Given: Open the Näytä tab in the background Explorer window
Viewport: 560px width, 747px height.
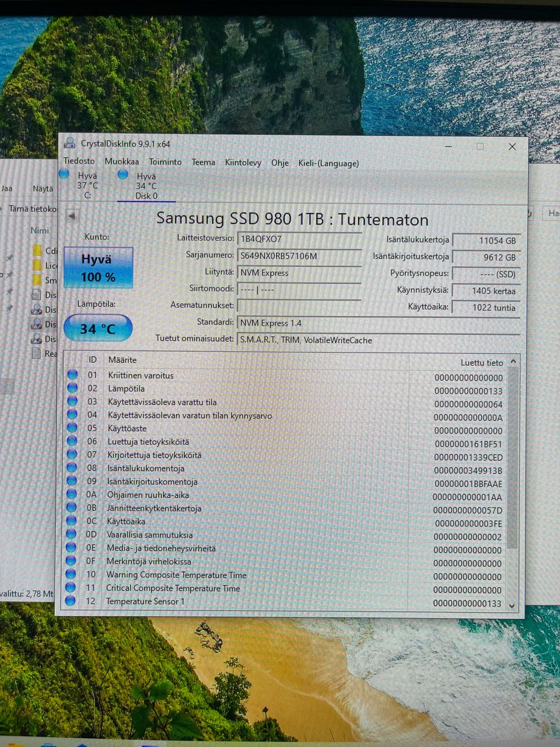Looking at the screenshot, I should click(43, 189).
